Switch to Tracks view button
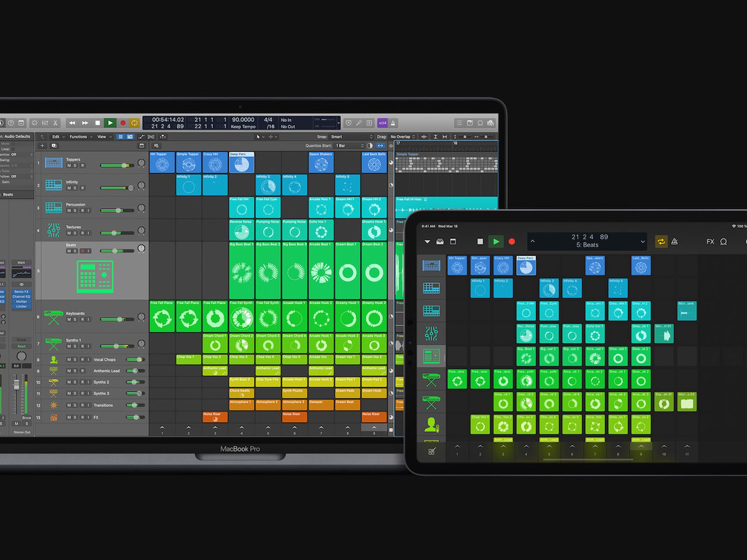The width and height of the screenshot is (747, 560). pos(130,137)
